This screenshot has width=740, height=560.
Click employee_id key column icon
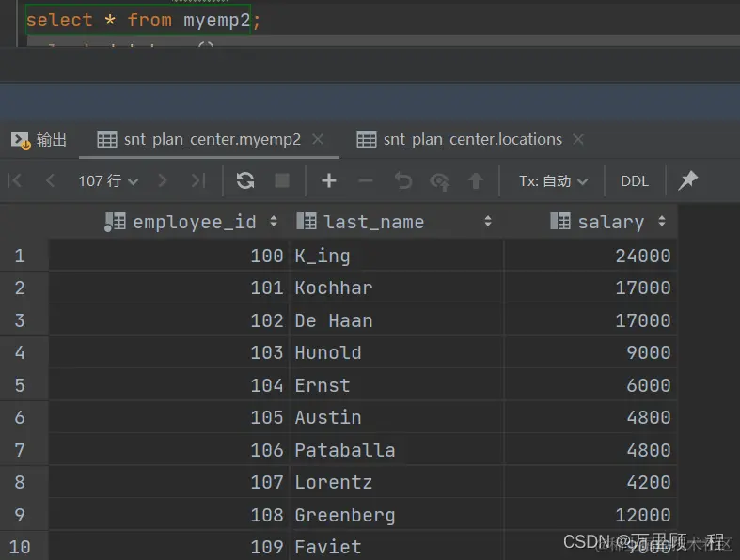[x=115, y=222]
